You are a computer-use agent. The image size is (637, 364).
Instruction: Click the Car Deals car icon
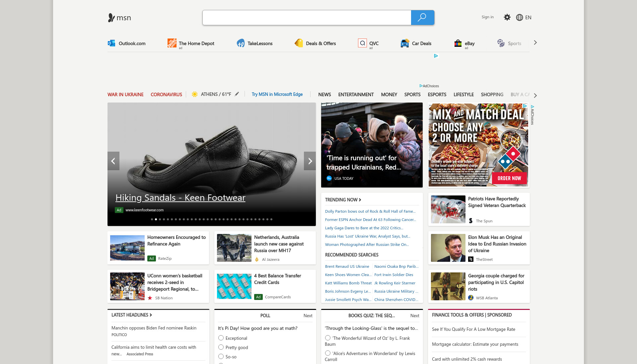point(405,43)
